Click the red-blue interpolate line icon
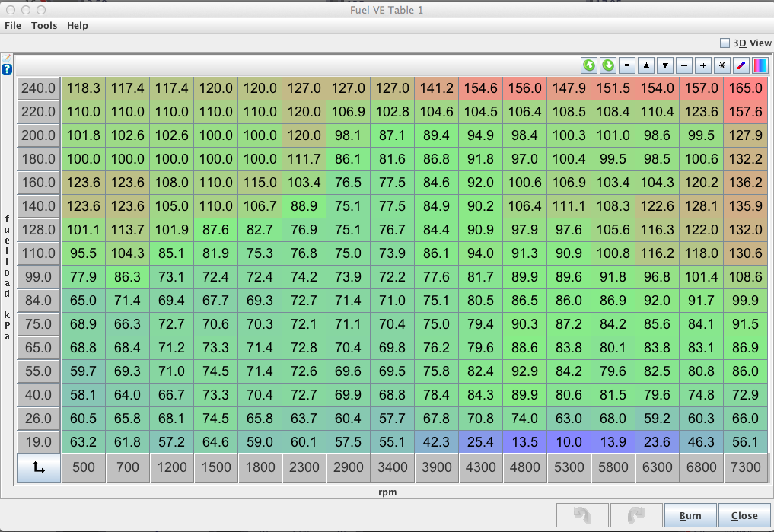 click(x=741, y=65)
